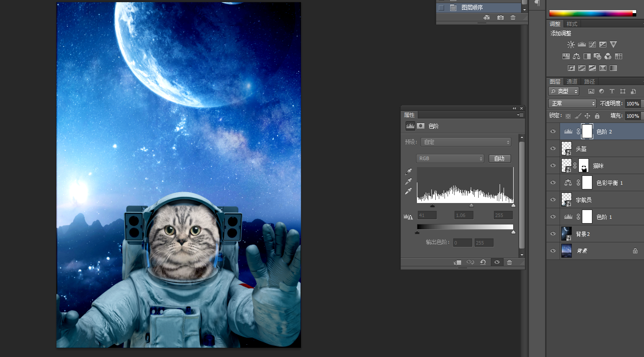Reset adjustment to defaults in Properties panel

coord(483,262)
